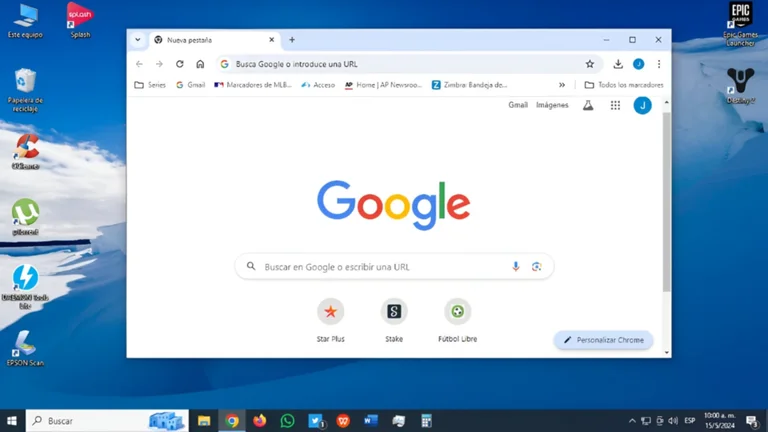The image size is (768, 432).
Task: Select µTorrent desktop icon
Action: point(25,217)
